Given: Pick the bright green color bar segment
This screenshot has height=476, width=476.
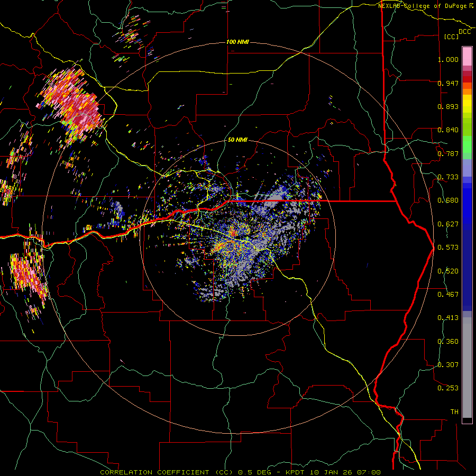Looking at the screenshot, I should (x=467, y=144).
